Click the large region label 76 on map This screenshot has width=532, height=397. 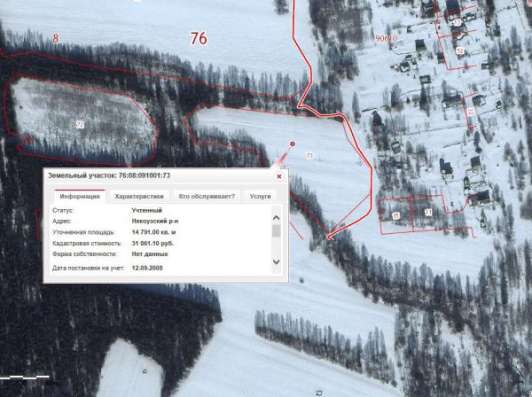click(x=199, y=38)
